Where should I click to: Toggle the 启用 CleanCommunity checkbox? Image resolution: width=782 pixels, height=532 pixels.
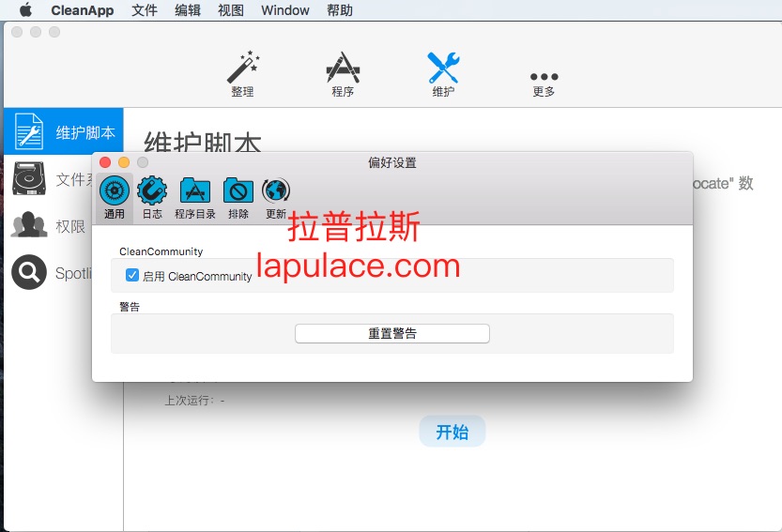coord(132,275)
